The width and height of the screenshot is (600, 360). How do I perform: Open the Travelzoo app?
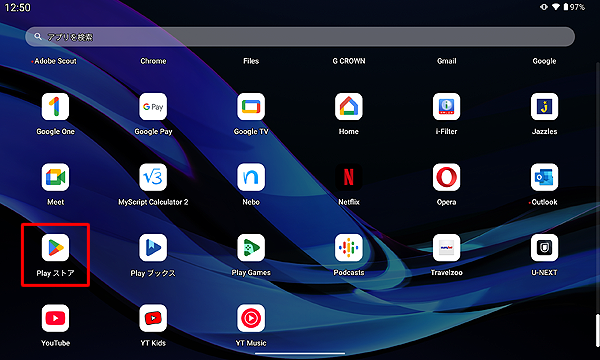point(447,248)
